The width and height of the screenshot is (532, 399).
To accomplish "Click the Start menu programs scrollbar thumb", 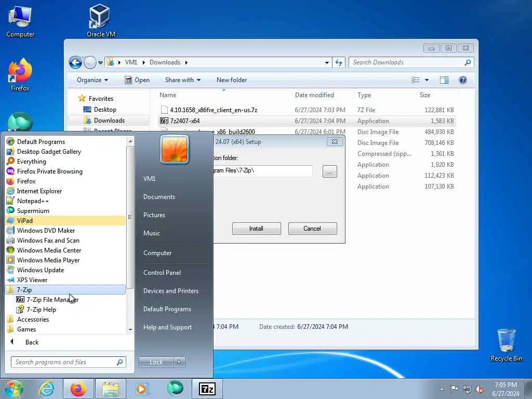I will click(130, 217).
